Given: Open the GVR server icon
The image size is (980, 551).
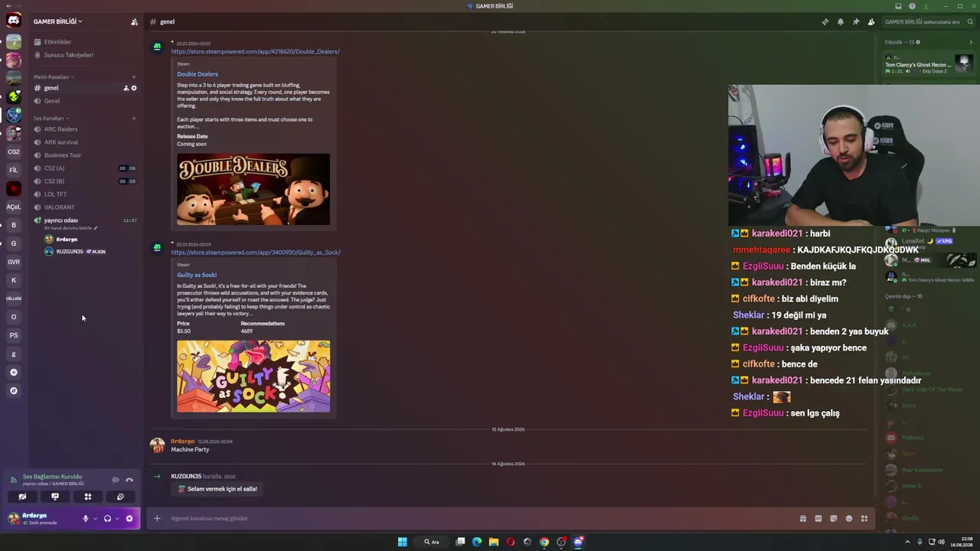Looking at the screenshot, I should click(13, 262).
